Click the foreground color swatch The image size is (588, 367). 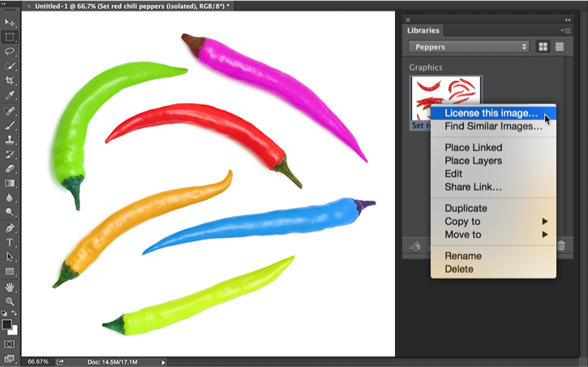[x=7, y=324]
